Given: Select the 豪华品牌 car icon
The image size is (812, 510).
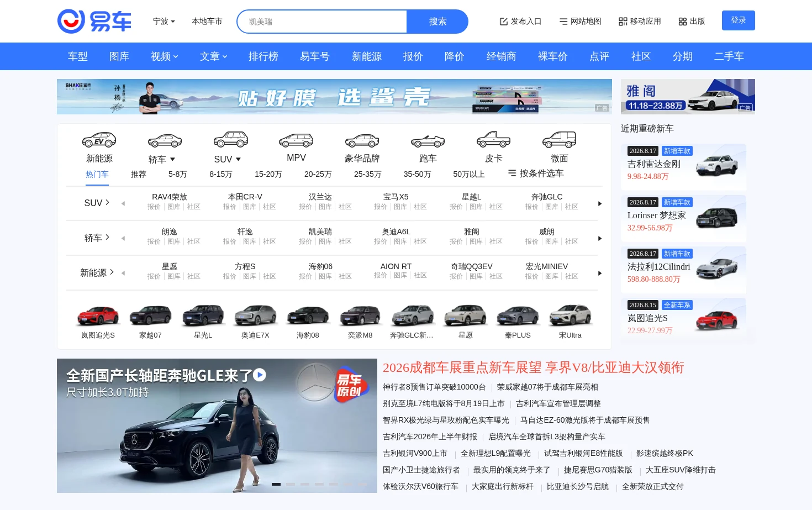Looking at the screenshot, I should (x=362, y=140).
